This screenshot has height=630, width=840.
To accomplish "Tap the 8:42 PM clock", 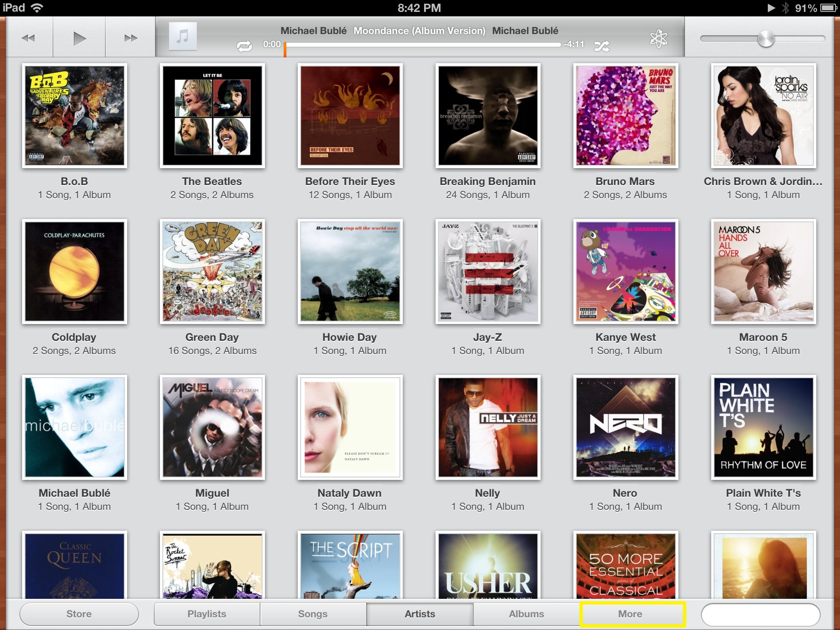I will tap(419, 8).
